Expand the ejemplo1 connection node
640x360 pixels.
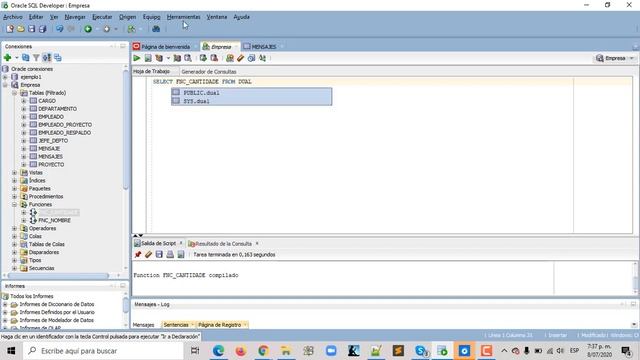[5, 77]
